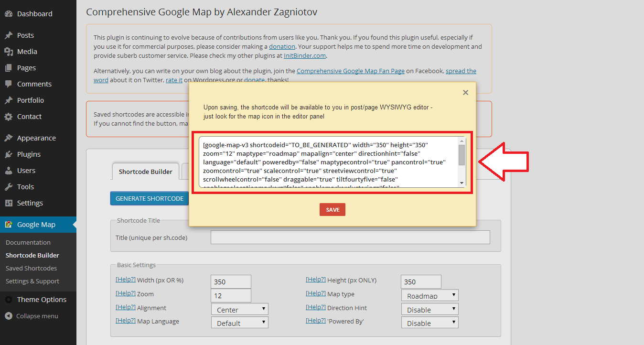This screenshot has width=644, height=345.
Task: Click the shortcode textarea scrollbar down arrow
Action: coord(462,183)
